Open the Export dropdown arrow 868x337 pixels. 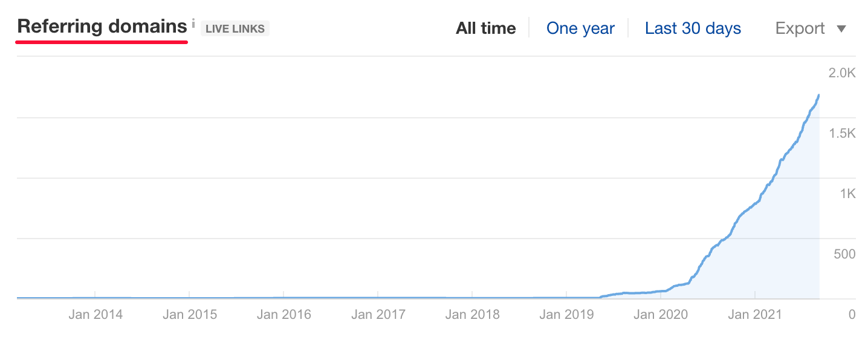tap(841, 29)
